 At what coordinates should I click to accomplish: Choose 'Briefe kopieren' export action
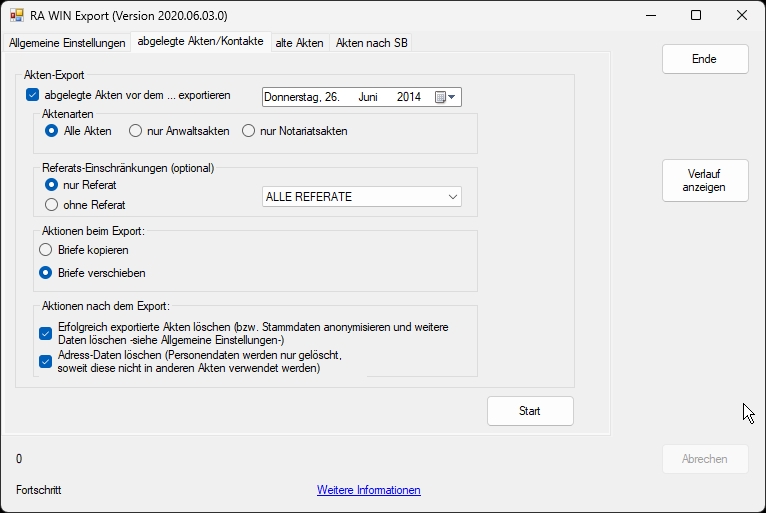46,250
